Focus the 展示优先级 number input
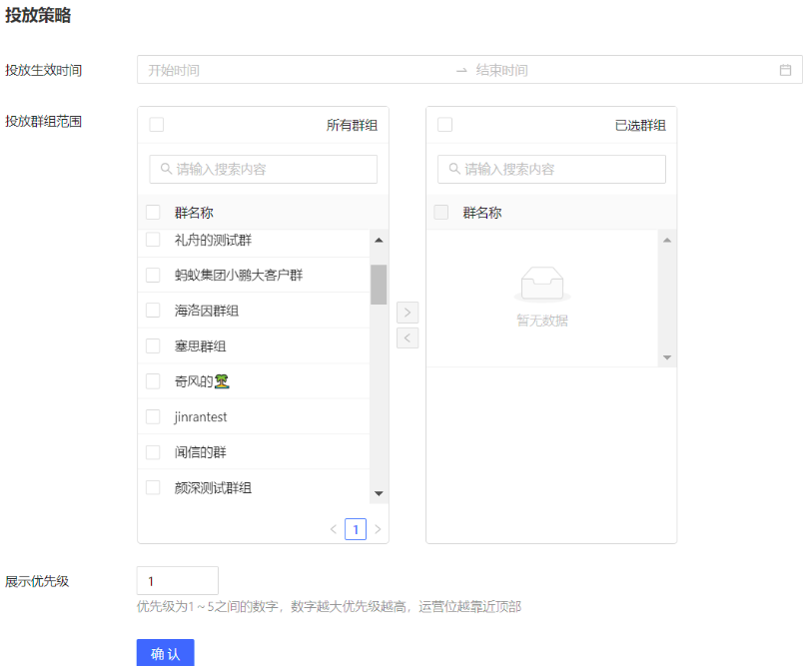The image size is (812, 666). point(177,581)
